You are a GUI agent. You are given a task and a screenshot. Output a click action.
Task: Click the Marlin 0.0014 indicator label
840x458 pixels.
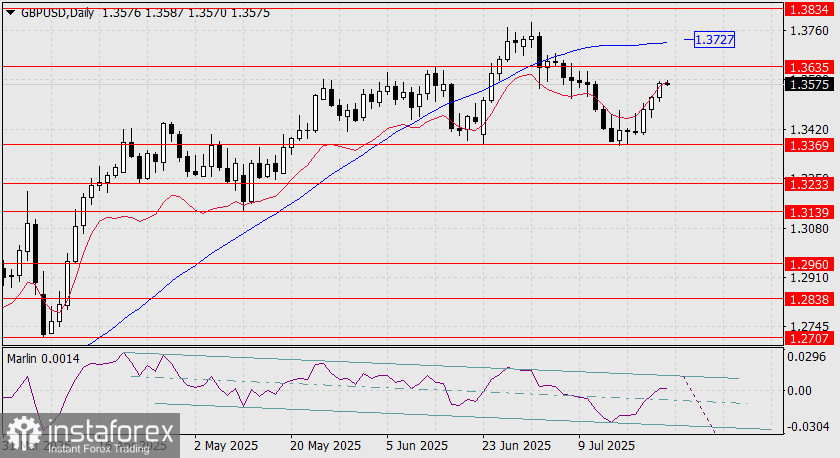point(43,359)
